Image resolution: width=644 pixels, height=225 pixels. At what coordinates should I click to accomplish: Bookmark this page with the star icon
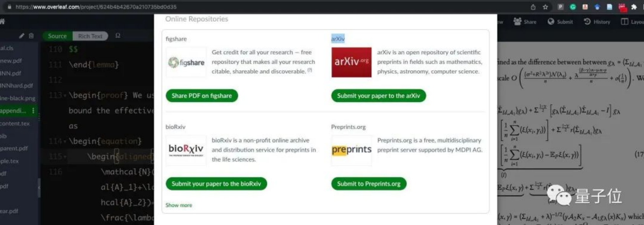[x=545, y=7]
